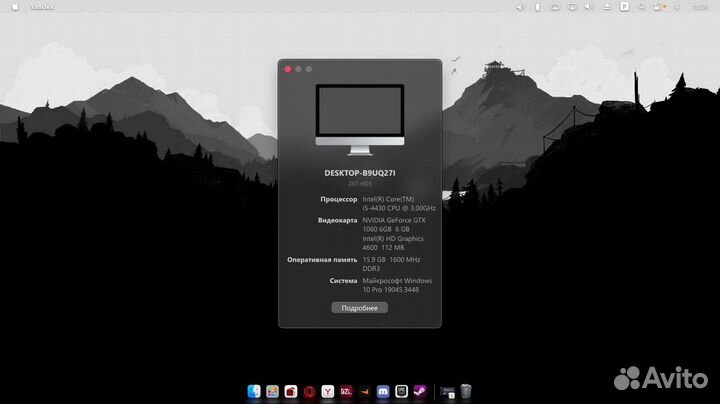Image resolution: width=720 pixels, height=404 pixels.
Task: Click the Z87-HD3 model subtitle
Action: coord(360,184)
